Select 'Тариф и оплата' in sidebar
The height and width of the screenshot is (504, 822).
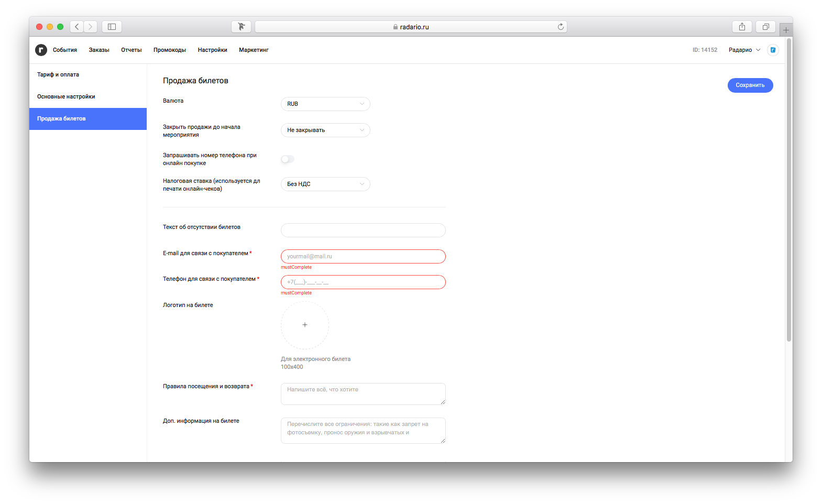(88, 74)
